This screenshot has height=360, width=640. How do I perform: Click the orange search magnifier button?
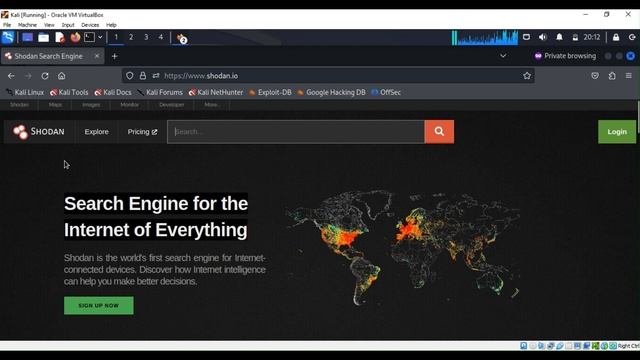point(439,131)
